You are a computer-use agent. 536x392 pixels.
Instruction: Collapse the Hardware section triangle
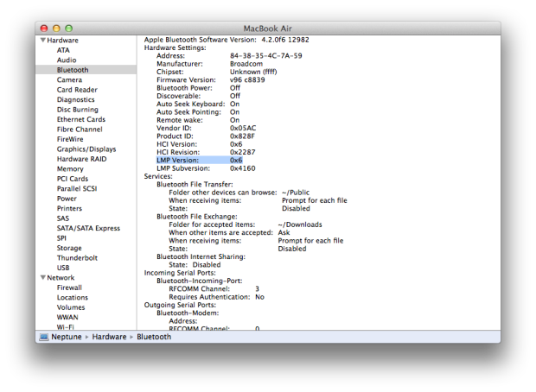[x=43, y=40]
